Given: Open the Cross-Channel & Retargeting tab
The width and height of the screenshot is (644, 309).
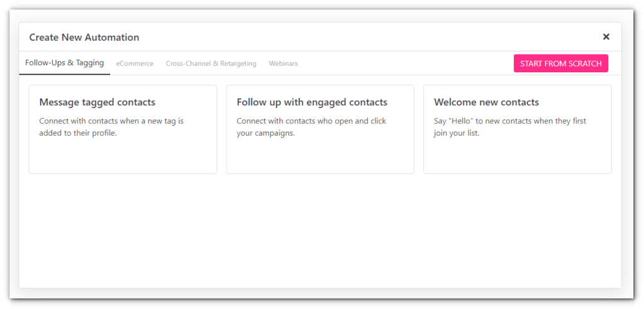Looking at the screenshot, I should tap(211, 63).
